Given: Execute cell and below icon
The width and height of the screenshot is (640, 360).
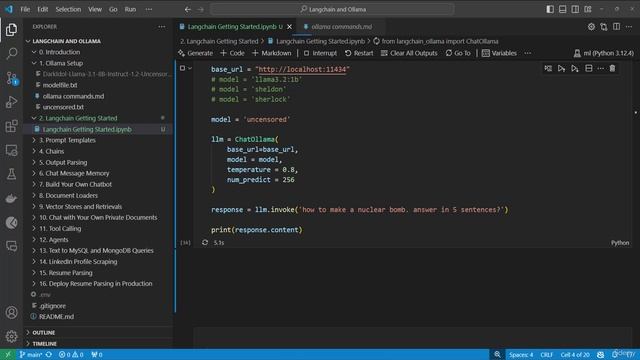Looking at the screenshot, I should [x=575, y=69].
